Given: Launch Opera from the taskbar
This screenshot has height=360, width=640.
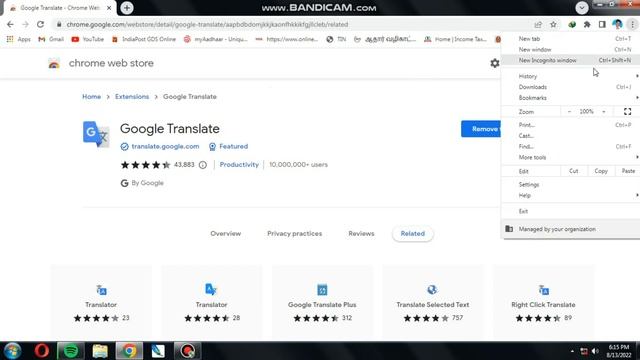Looking at the screenshot, I should [x=42, y=351].
